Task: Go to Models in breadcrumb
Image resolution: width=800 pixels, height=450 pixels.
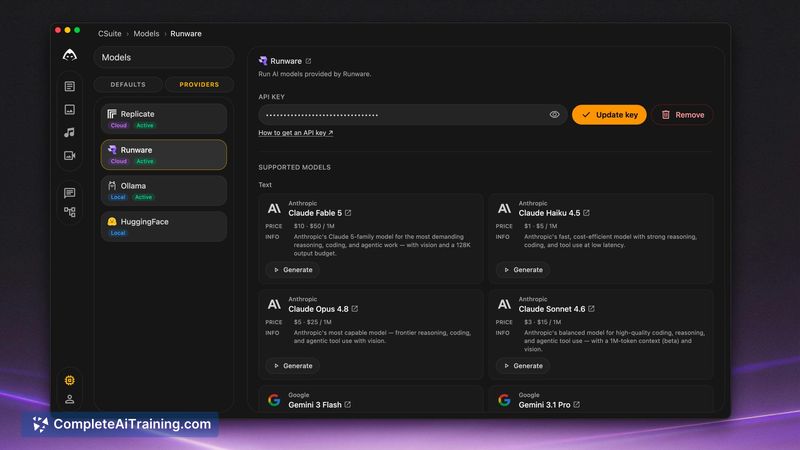Action: coord(146,34)
